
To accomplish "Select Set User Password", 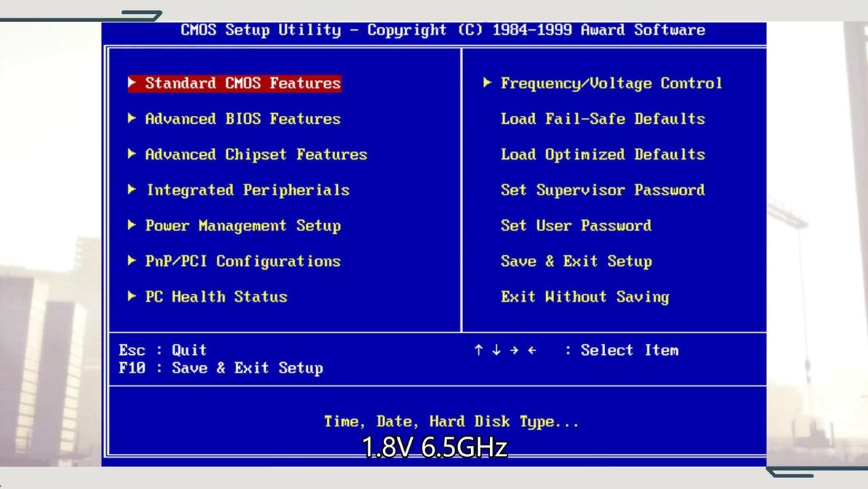I will (x=576, y=225).
